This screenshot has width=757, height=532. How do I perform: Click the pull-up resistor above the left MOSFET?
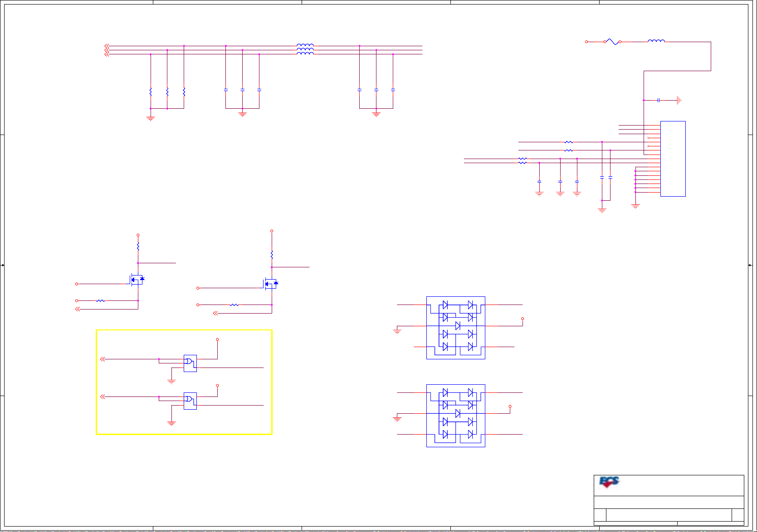[x=138, y=247]
